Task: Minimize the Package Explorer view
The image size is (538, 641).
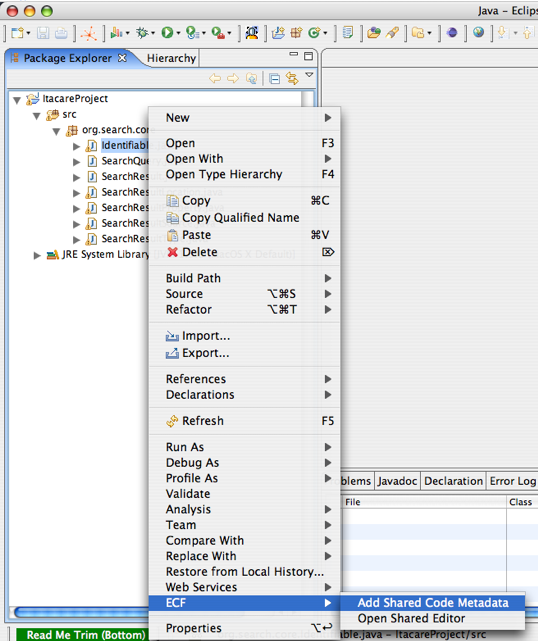Action: pos(293,54)
